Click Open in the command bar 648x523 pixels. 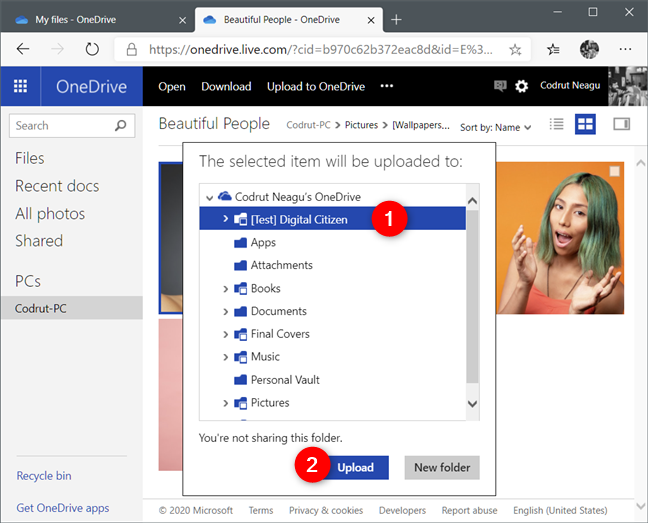[x=172, y=86]
